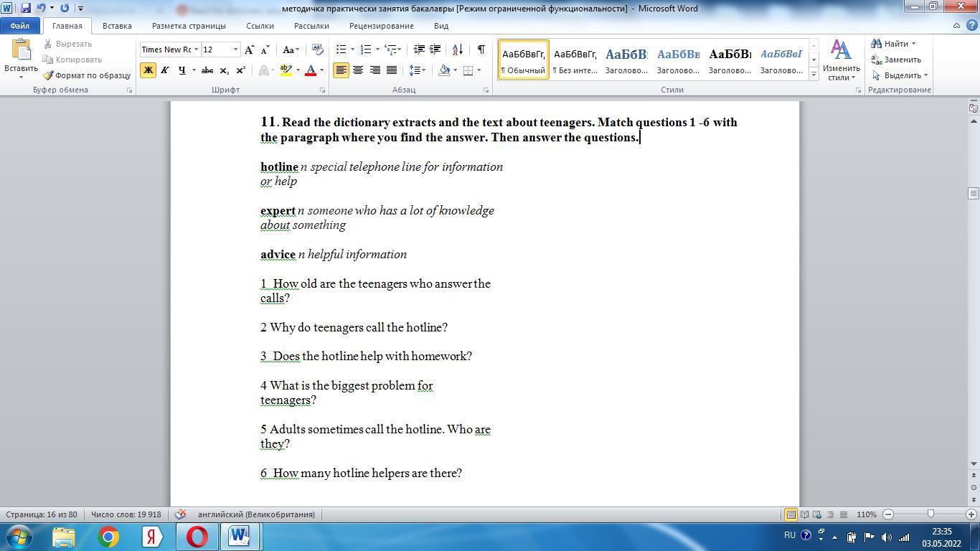
Task: Toggle Underline (Ч) formatting
Action: [182, 70]
